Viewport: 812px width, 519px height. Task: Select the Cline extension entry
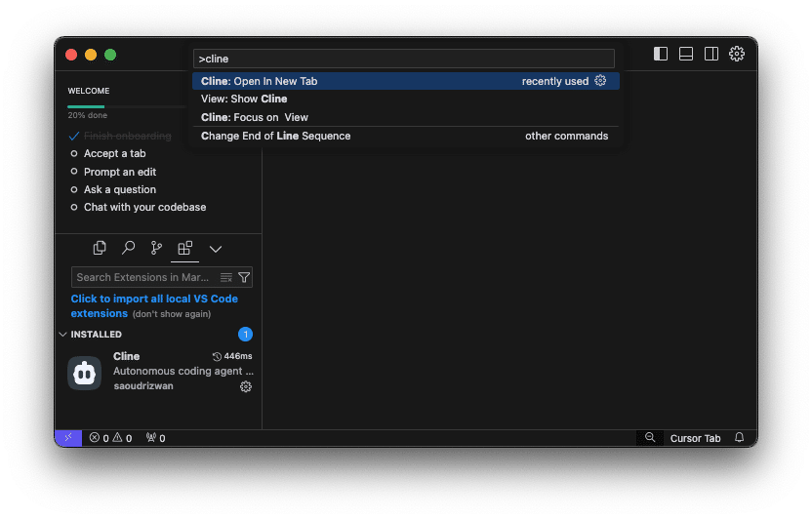(x=158, y=373)
